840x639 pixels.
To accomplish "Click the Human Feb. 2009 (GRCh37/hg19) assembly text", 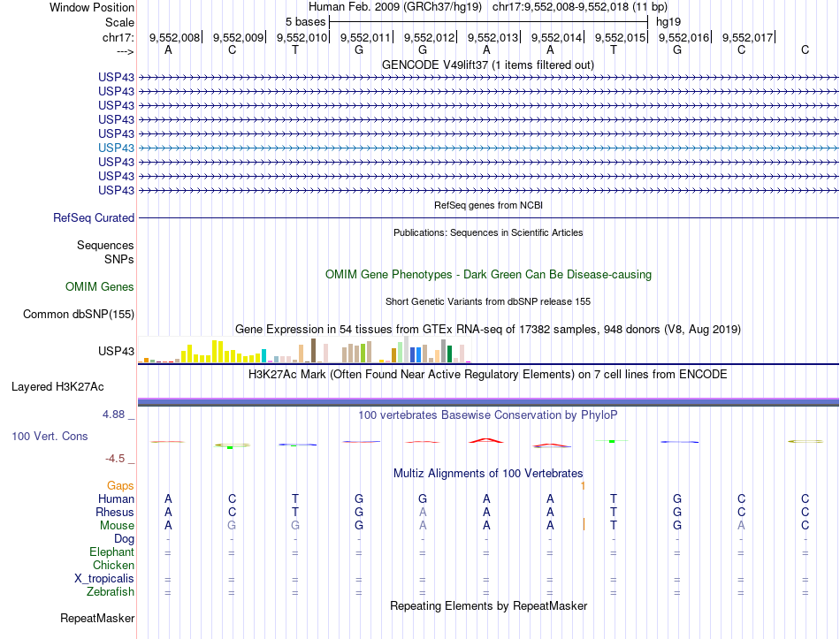I will coord(395,7).
